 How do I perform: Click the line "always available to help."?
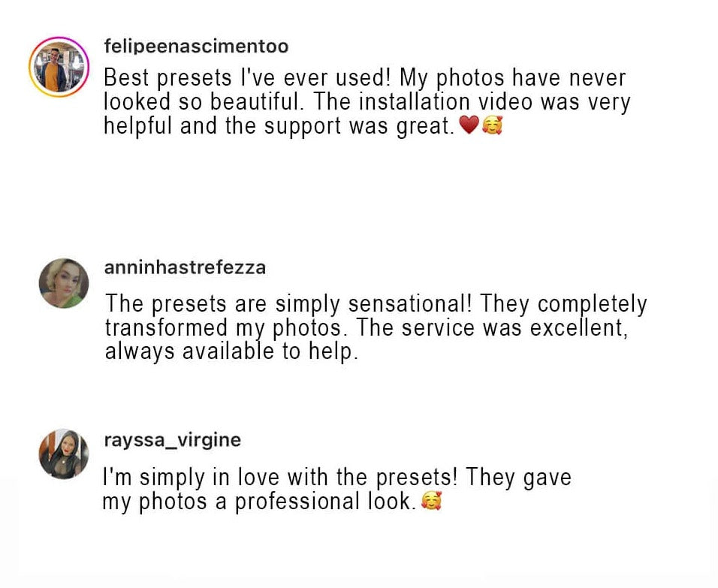(x=231, y=351)
